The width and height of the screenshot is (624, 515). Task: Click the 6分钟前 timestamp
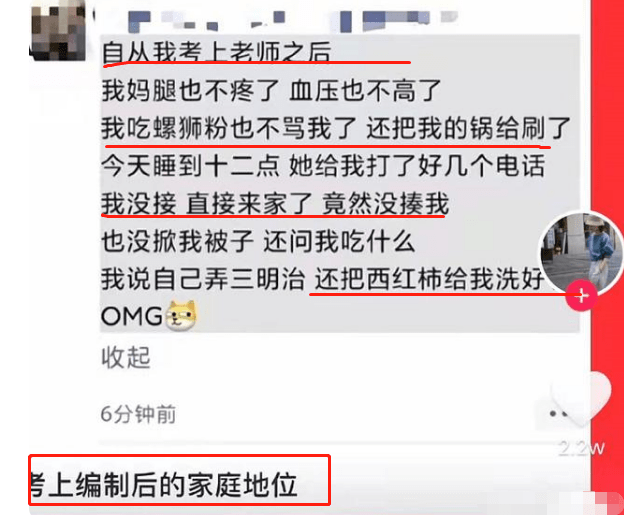tap(138, 414)
